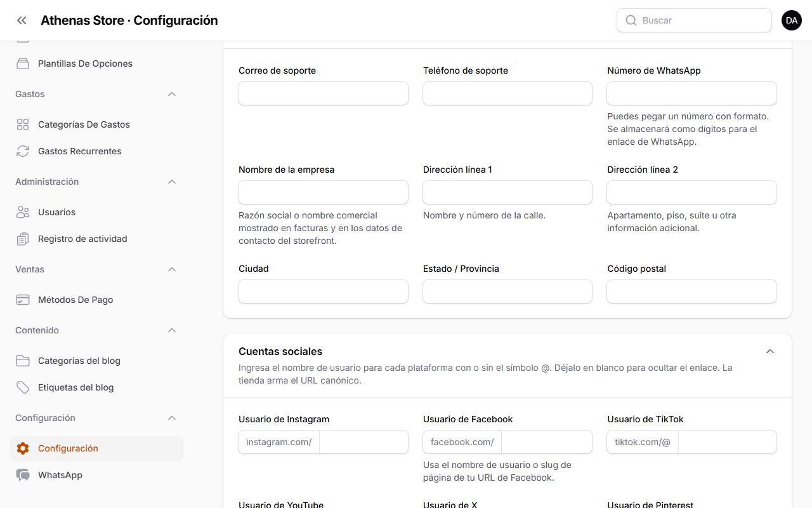Click the Número de WhatsApp field
812x508 pixels.
click(691, 93)
